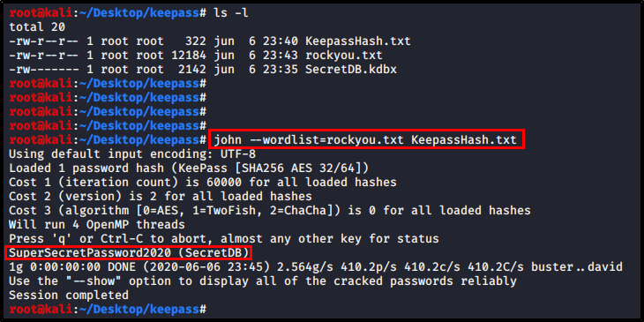Viewport: 644px width, 322px height.
Task: Click 'Using default input encoding: UTF-8' line
Action: pyautogui.click(x=132, y=154)
